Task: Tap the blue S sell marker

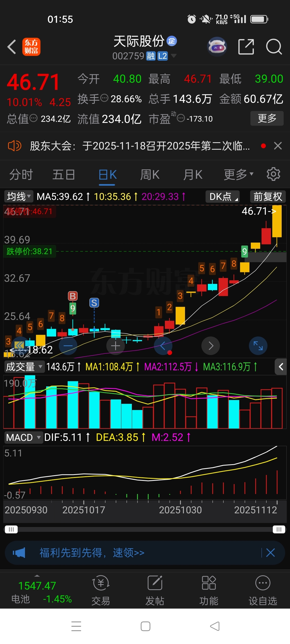Action: [94, 303]
